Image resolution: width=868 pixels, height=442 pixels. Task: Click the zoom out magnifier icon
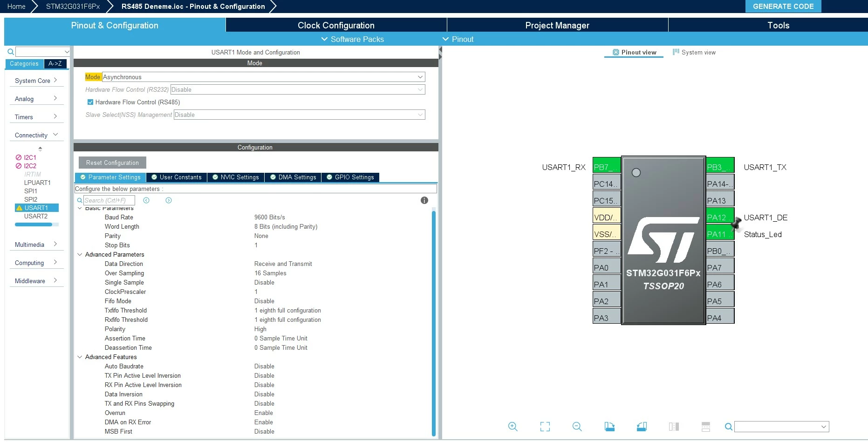[577, 426]
